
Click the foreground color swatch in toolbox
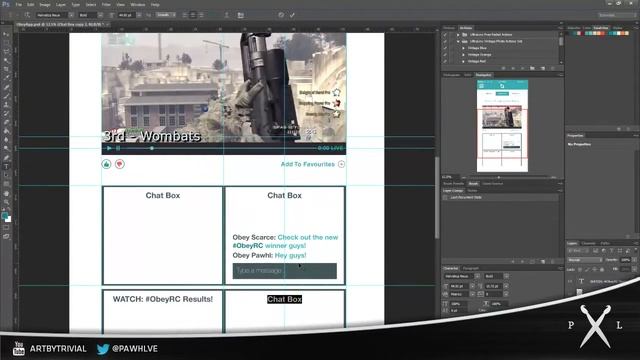point(4,215)
